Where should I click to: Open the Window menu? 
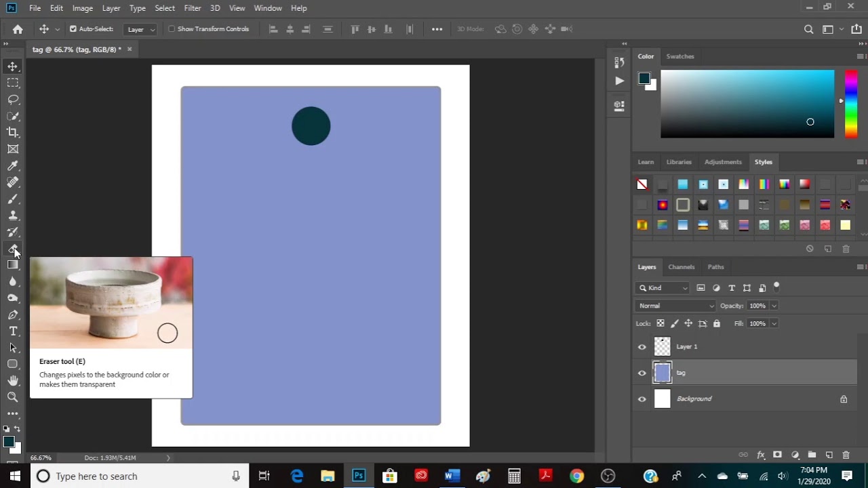[x=268, y=8]
